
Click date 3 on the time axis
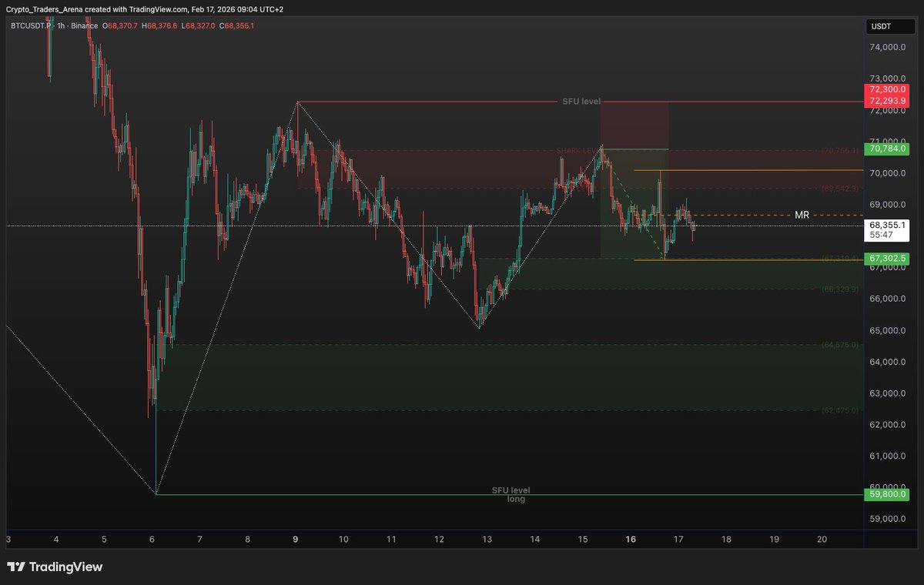8,540
